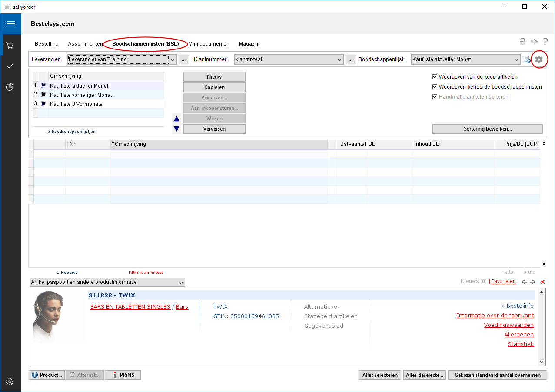
Task: Toggle 'Weergeven beheerde boodschappenlijsten' checkbox
Action: point(435,87)
